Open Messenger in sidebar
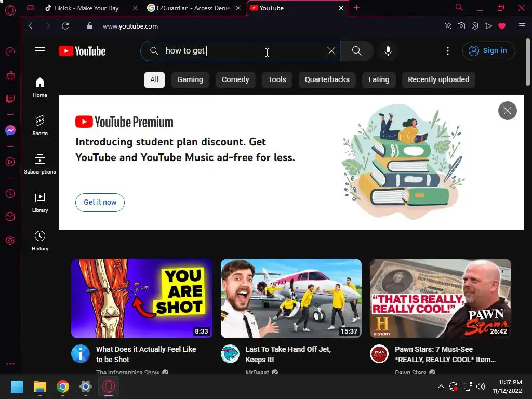 coord(10,130)
